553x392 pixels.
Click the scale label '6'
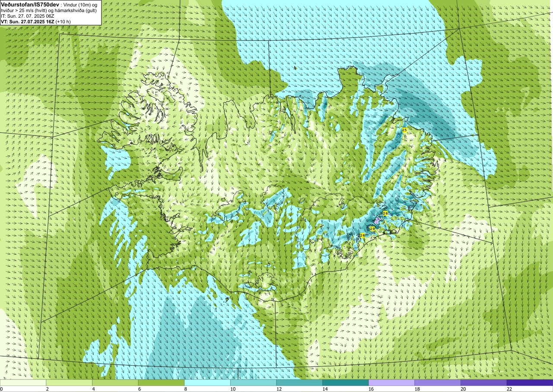[x=139, y=389]
